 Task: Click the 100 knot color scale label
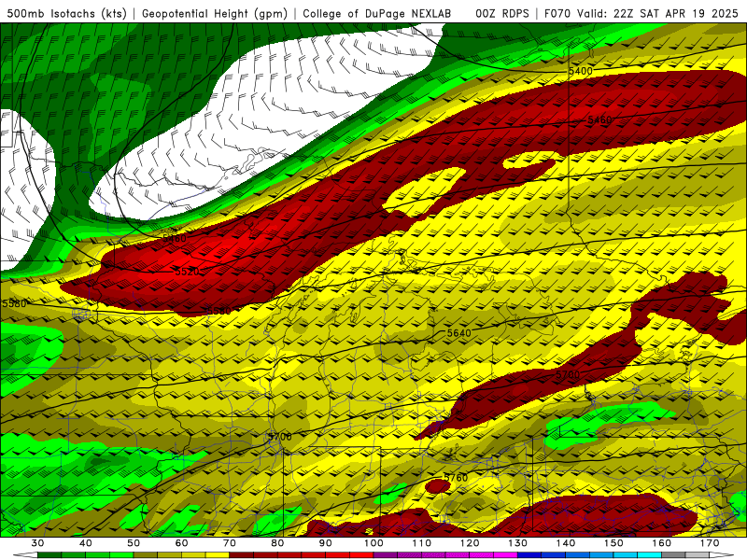(373, 543)
